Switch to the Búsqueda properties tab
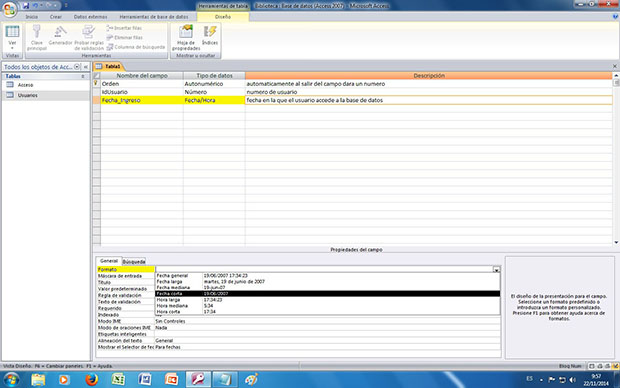The image size is (620, 388). [x=134, y=262]
